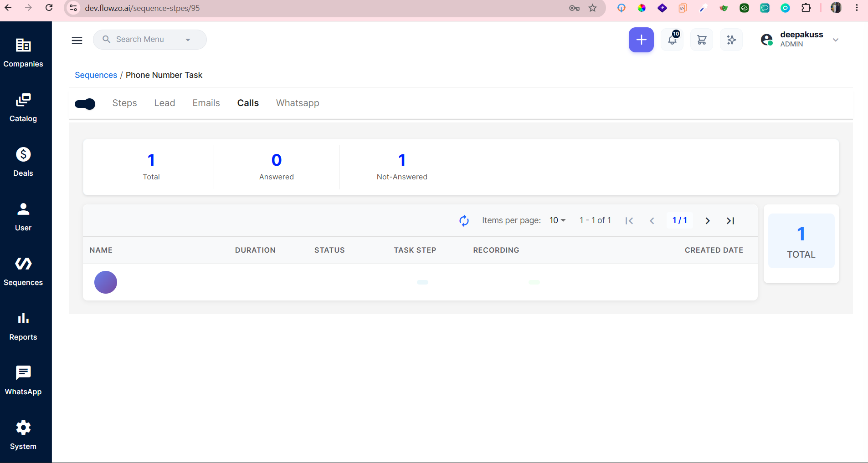This screenshot has height=463, width=868.
Task: Go to next page of calls
Action: pos(708,221)
